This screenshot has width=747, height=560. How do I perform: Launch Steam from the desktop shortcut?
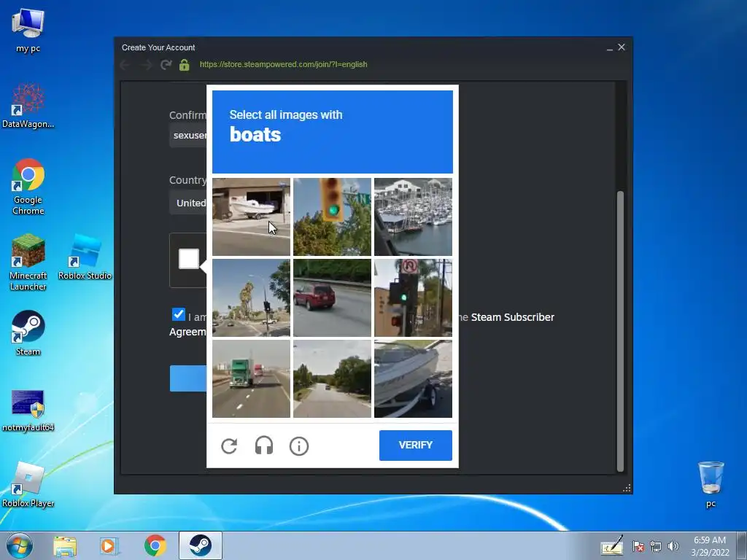pyautogui.click(x=28, y=332)
